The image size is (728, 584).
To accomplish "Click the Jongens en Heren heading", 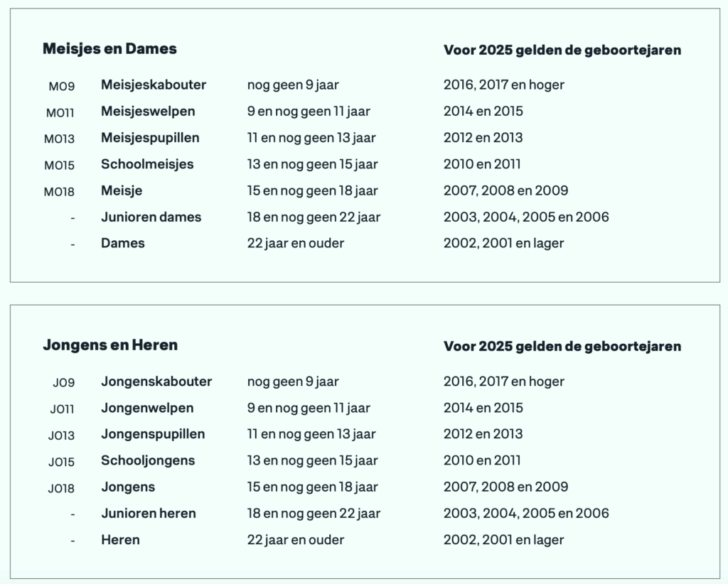I will [x=110, y=345].
